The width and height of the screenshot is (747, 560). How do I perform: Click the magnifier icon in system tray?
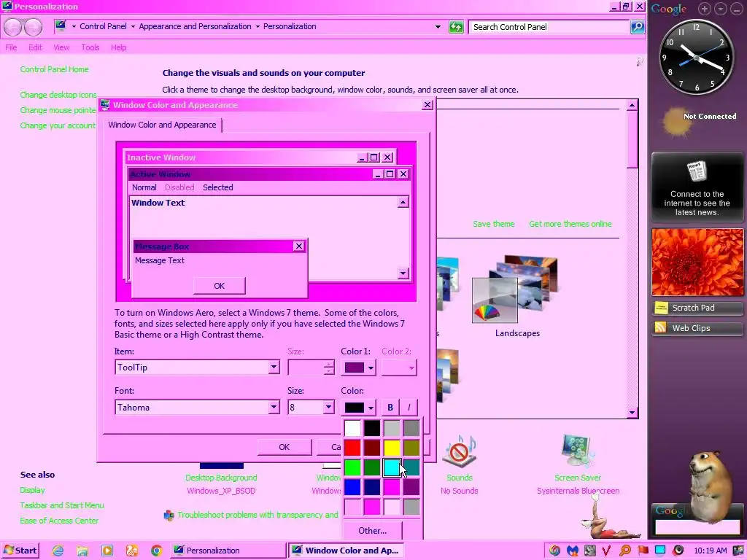click(625, 551)
